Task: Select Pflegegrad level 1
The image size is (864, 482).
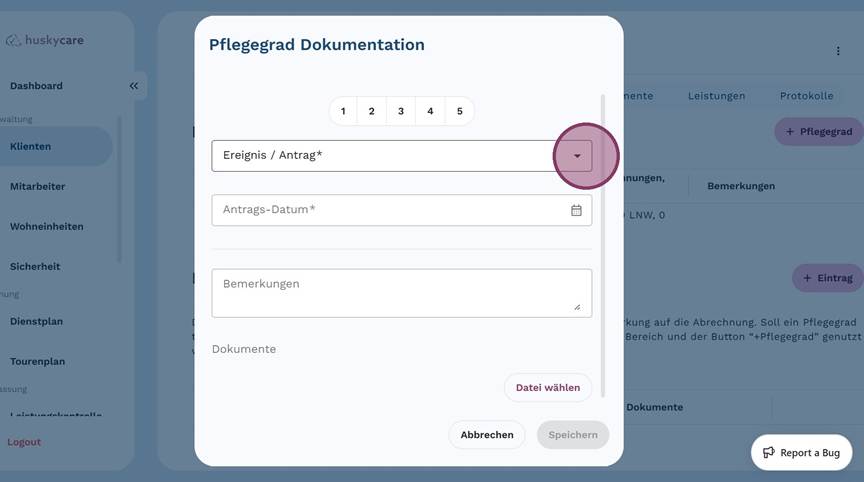Action: coord(343,111)
